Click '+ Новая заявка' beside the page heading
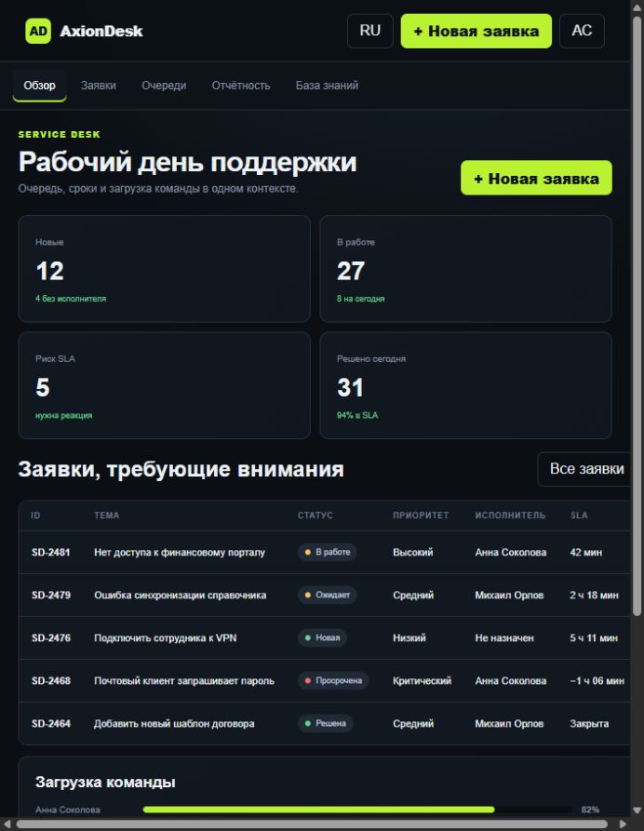The image size is (644, 831). coord(536,178)
